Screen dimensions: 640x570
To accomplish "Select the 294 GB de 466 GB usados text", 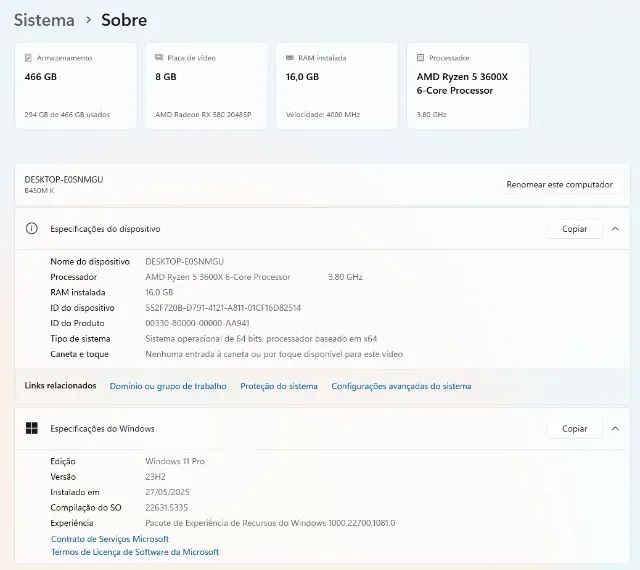I will (x=67, y=115).
